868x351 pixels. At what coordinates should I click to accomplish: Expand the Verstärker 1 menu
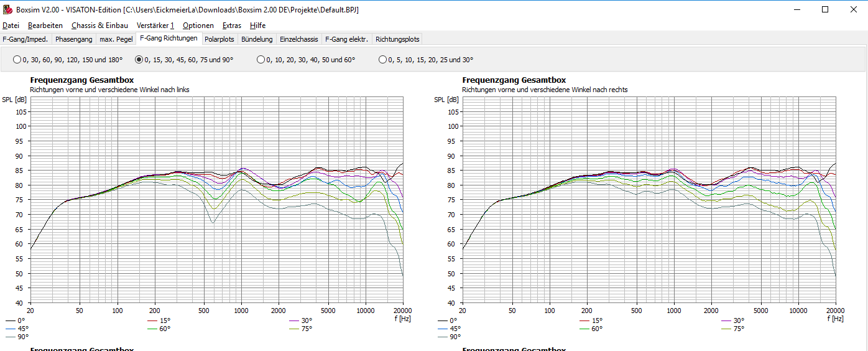click(x=155, y=26)
